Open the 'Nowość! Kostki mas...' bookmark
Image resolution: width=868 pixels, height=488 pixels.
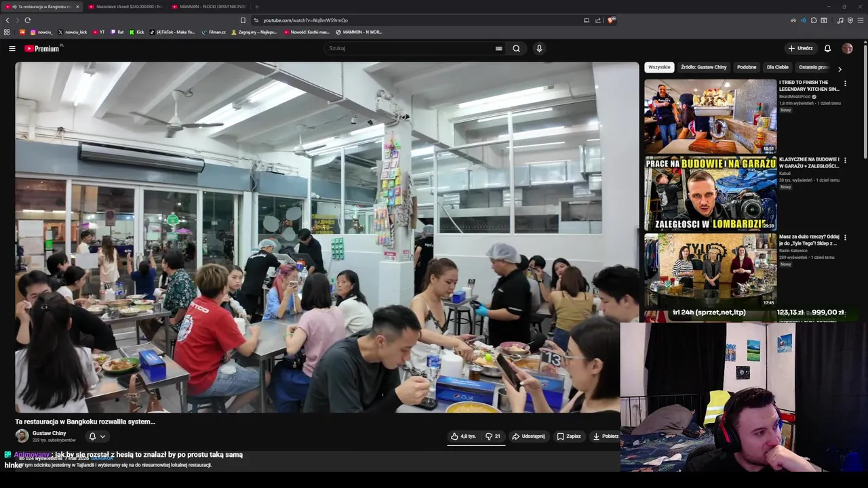(x=307, y=32)
